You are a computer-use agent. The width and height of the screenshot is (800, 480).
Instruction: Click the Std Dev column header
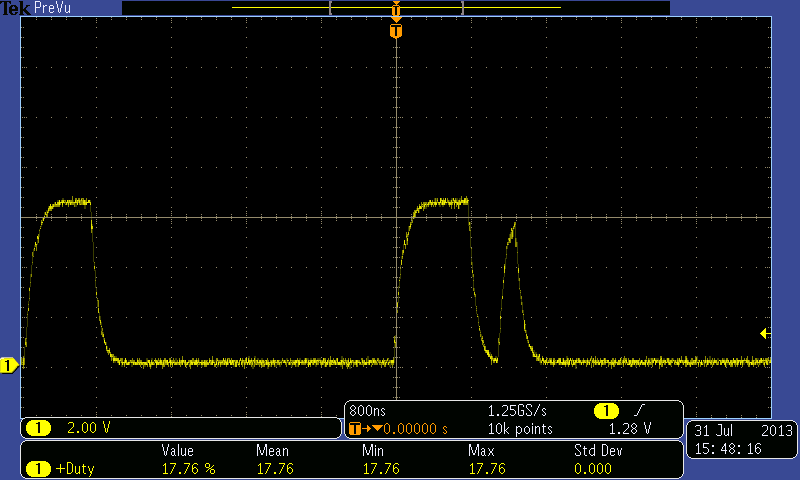point(598,451)
